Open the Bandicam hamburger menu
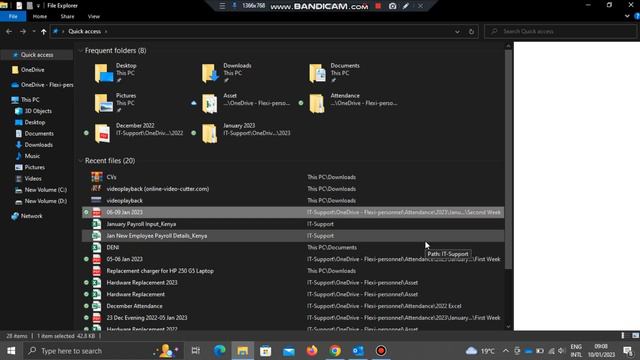640x360 pixels. [222, 6]
